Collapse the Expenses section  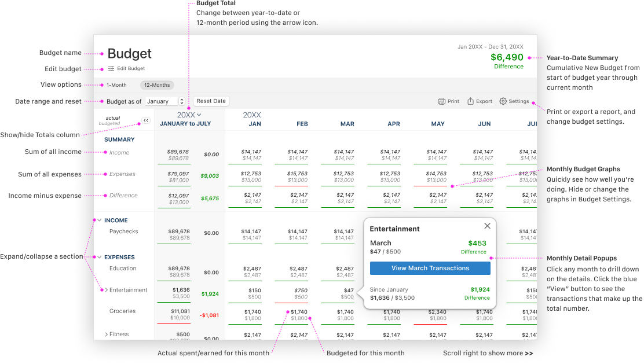click(x=100, y=258)
